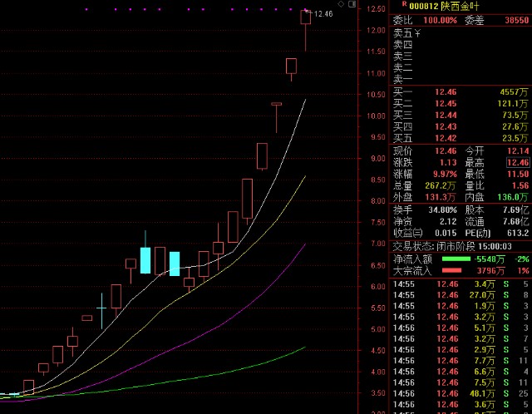Click the boxed 最高 value 12.46
The width and height of the screenshot is (532, 414).
515,163
